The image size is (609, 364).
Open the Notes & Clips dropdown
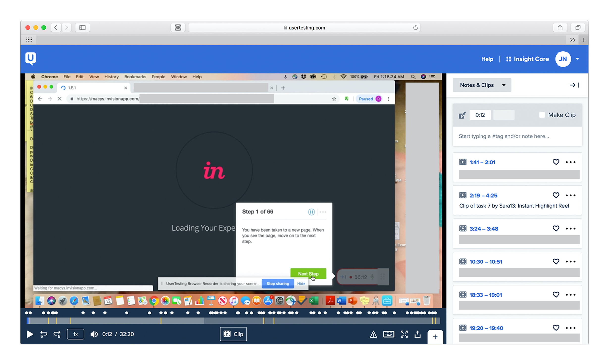tap(482, 85)
